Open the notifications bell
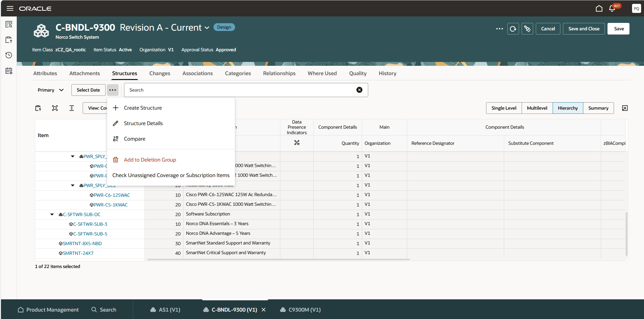 612,8
